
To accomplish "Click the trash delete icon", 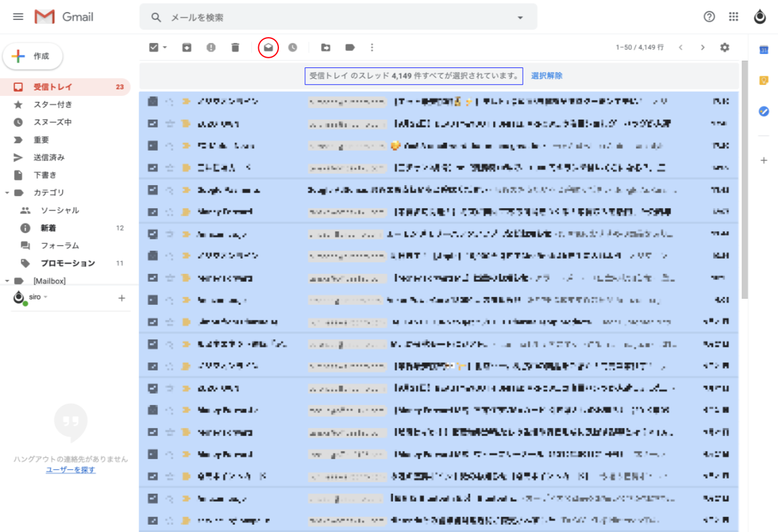I will click(x=235, y=47).
